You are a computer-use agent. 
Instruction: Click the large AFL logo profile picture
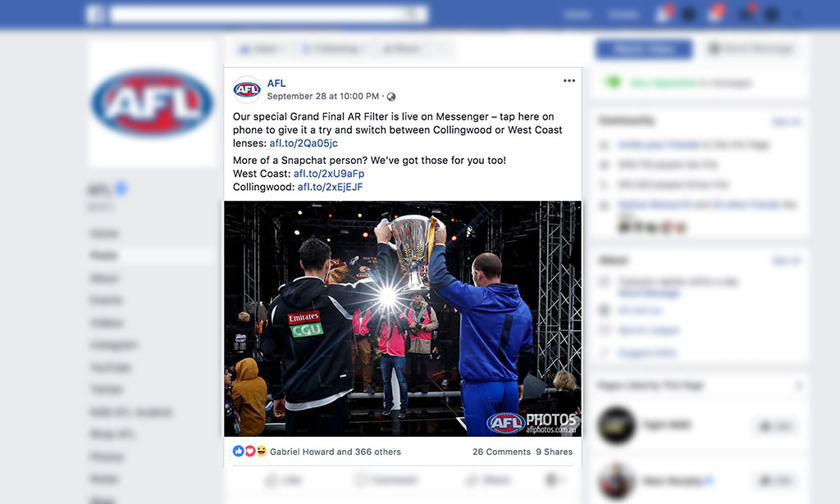[153, 102]
